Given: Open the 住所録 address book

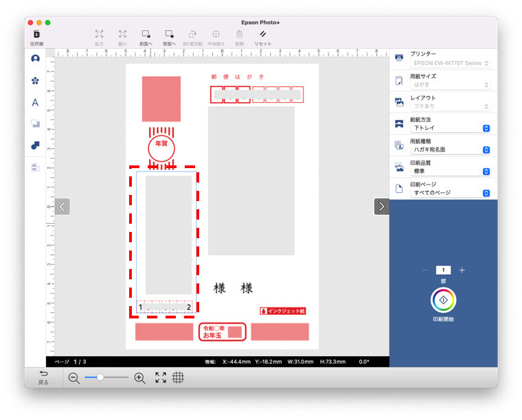Looking at the screenshot, I should pos(36,36).
